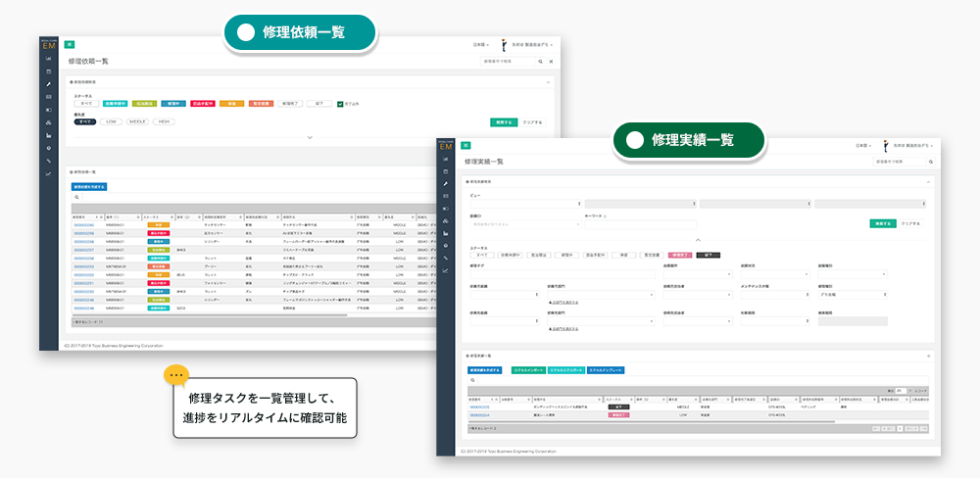Viewport: 980px width, 478px height.
Task: Click the repair number search field in the left header
Action: coord(509,62)
